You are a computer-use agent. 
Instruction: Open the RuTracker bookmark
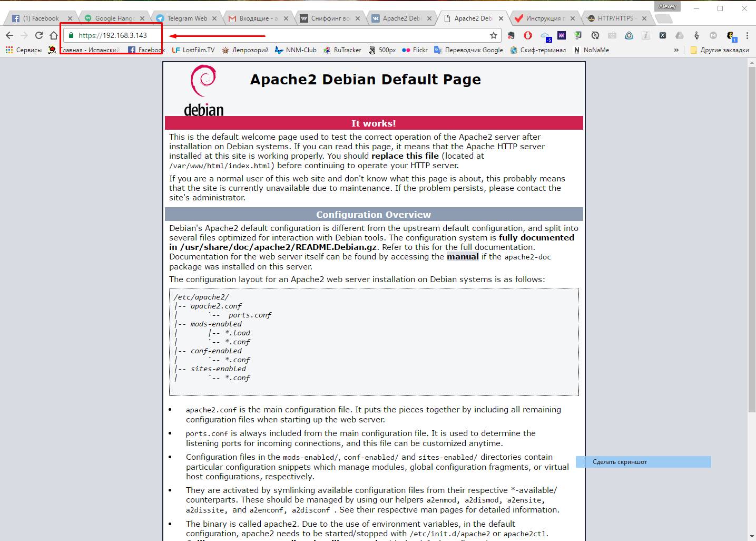coord(342,50)
